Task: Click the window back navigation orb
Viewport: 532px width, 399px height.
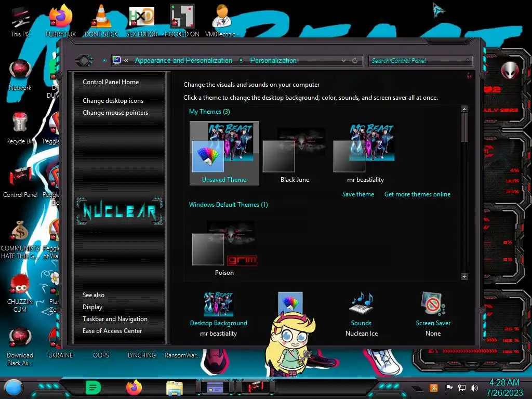Action: 84,60
